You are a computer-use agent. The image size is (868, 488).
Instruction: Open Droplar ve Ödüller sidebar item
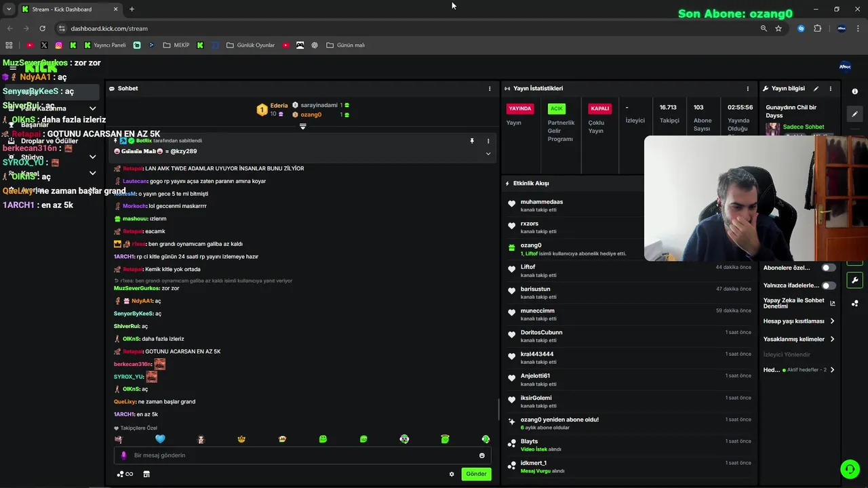click(x=49, y=141)
